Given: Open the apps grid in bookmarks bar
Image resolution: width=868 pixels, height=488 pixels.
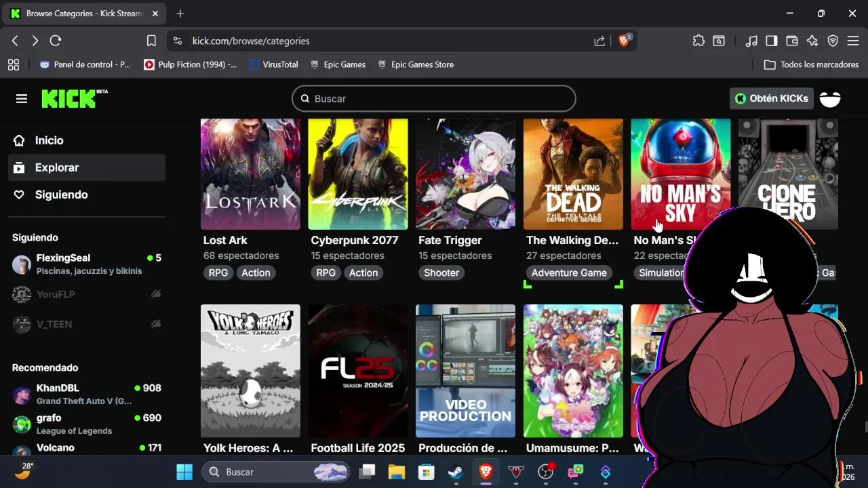Looking at the screenshot, I should 14,64.
